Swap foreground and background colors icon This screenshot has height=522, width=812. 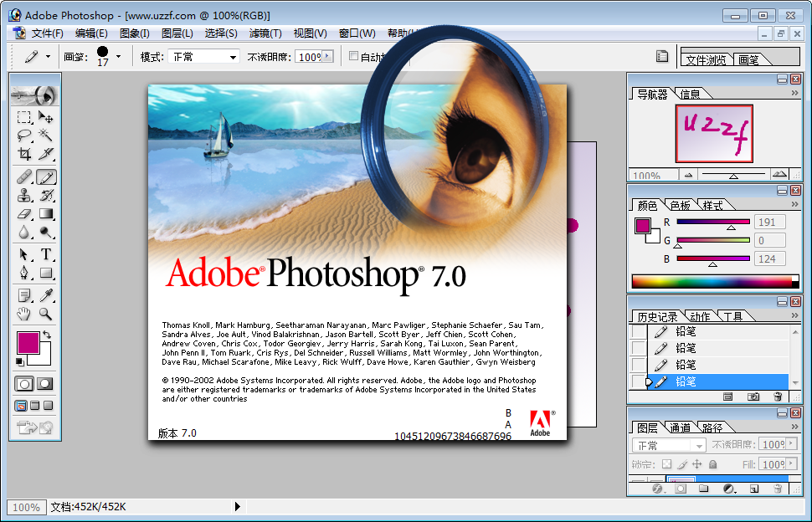47,335
